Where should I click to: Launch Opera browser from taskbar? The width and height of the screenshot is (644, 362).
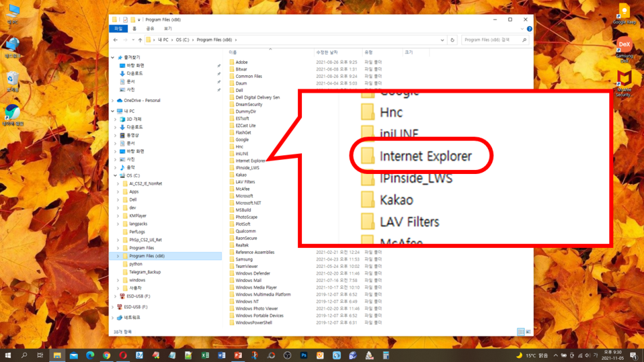[x=123, y=355]
